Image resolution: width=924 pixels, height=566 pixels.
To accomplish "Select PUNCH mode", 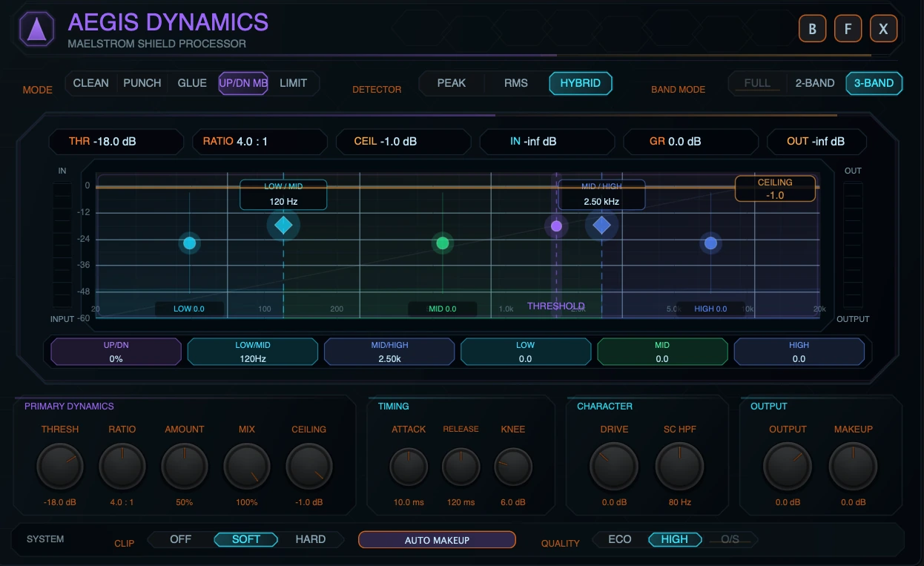I will pos(142,83).
